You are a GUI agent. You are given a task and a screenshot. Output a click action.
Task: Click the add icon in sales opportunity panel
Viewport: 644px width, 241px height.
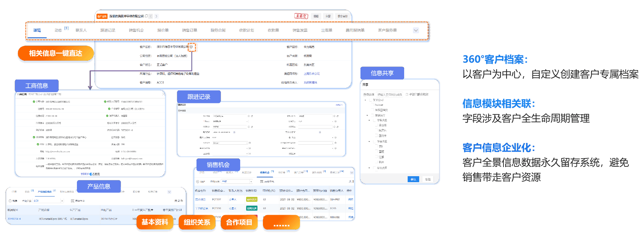click(198, 181)
